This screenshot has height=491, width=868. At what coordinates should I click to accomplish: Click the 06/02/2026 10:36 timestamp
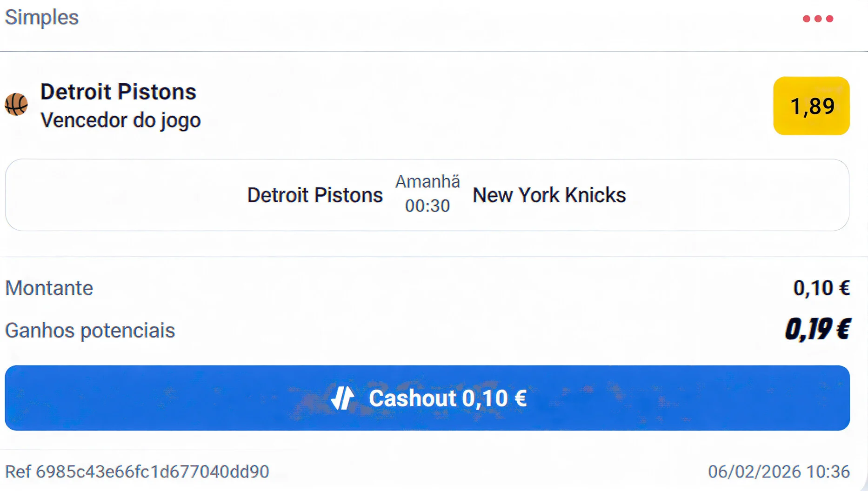[x=779, y=471]
